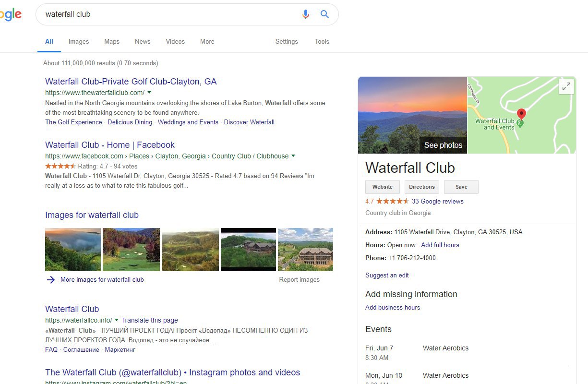Open the waterfallco.info Waterfall Club result

pos(72,309)
